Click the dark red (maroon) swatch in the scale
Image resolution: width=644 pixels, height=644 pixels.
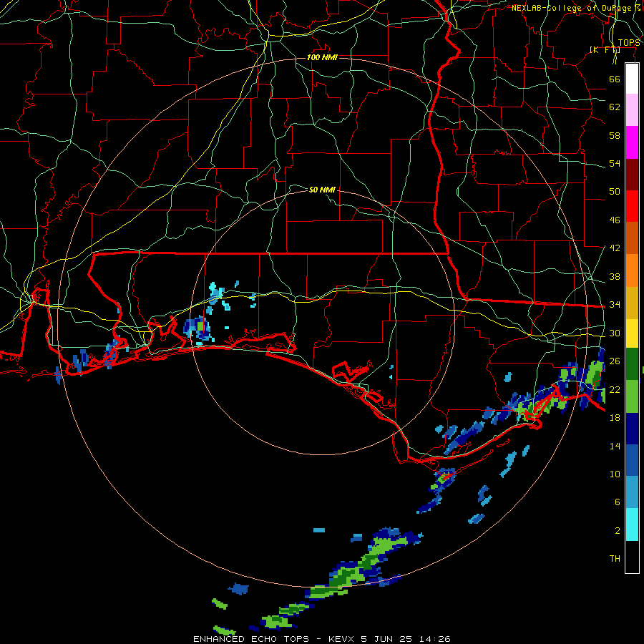632,174
